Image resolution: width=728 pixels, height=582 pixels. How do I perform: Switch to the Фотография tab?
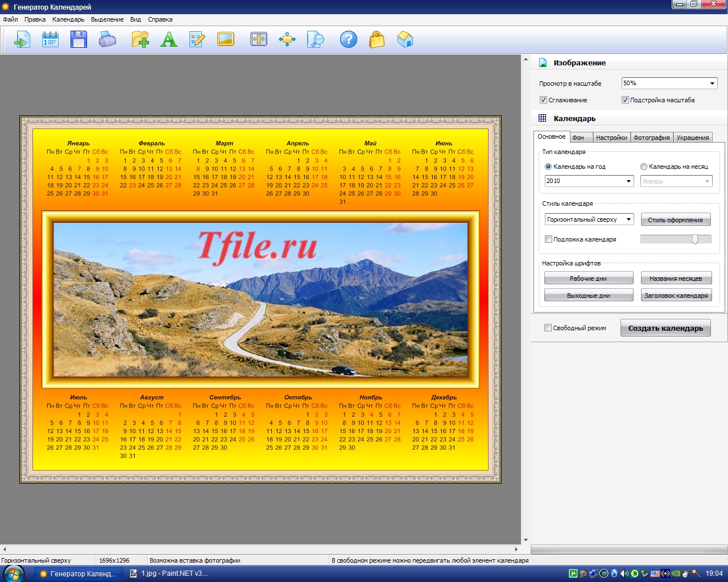[x=652, y=138]
